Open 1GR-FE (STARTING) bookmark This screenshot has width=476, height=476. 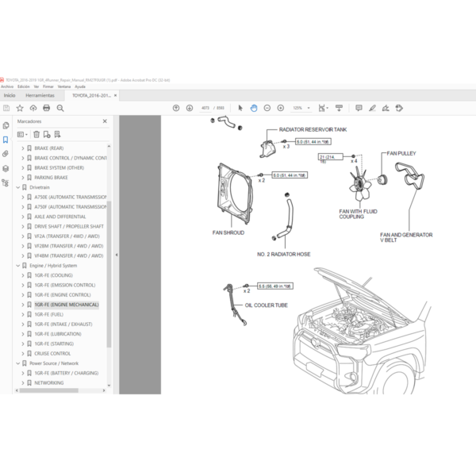[x=54, y=344]
